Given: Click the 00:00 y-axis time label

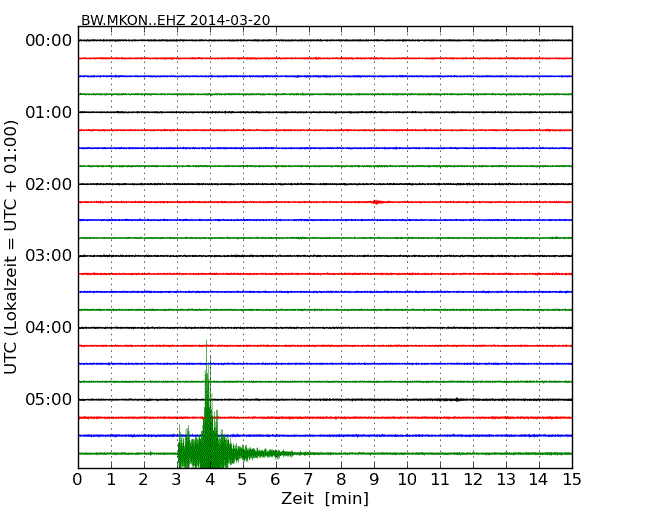Looking at the screenshot, I should point(49,41).
